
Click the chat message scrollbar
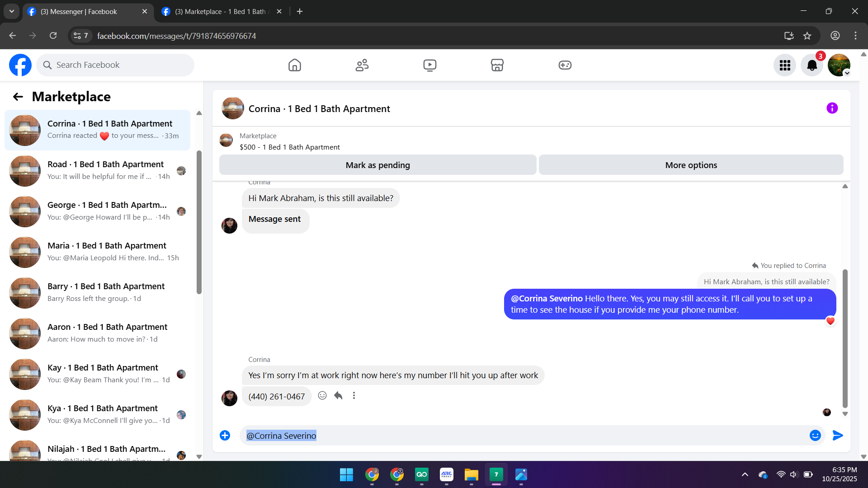tap(844, 339)
